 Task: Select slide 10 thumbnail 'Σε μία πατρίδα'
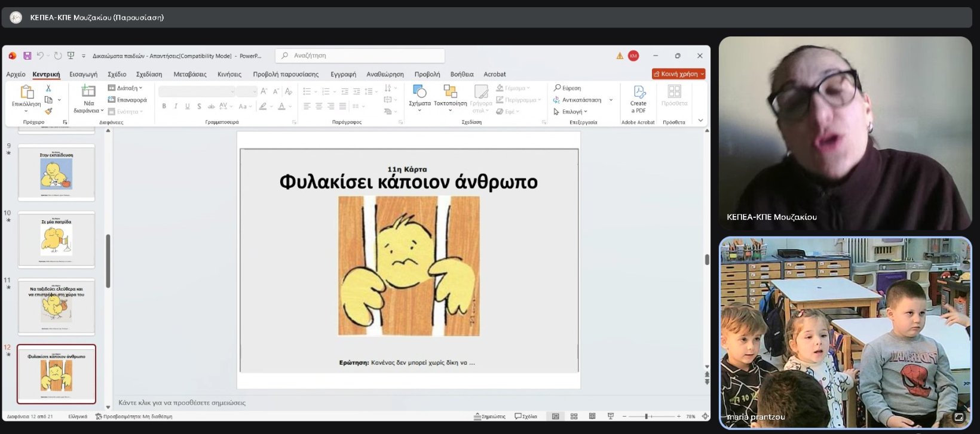56,240
